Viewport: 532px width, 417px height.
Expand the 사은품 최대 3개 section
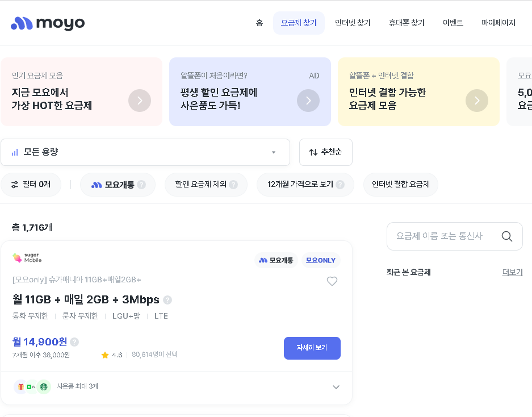coord(336,387)
